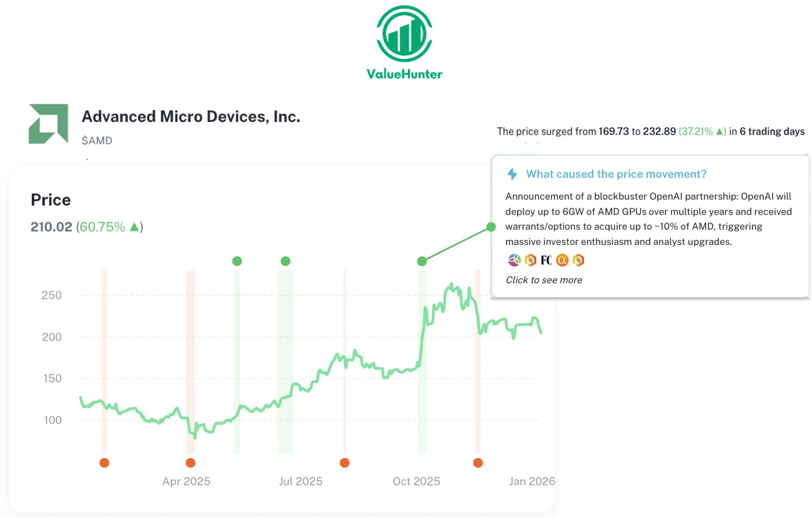Image resolution: width=812 pixels, height=517 pixels.
Task: Click the ValueHunter logo at top
Action: tap(404, 42)
